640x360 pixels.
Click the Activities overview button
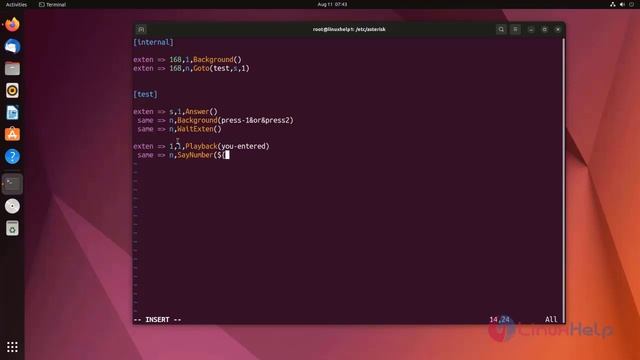point(16,4)
